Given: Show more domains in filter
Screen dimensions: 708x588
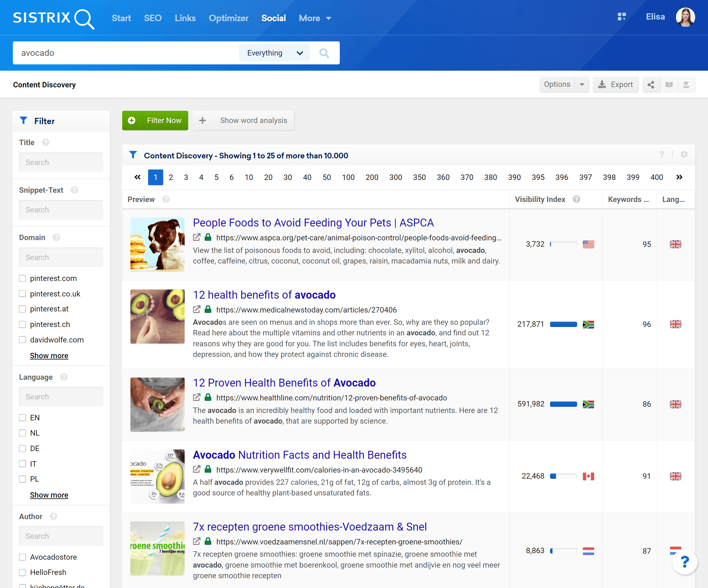Looking at the screenshot, I should [x=49, y=356].
